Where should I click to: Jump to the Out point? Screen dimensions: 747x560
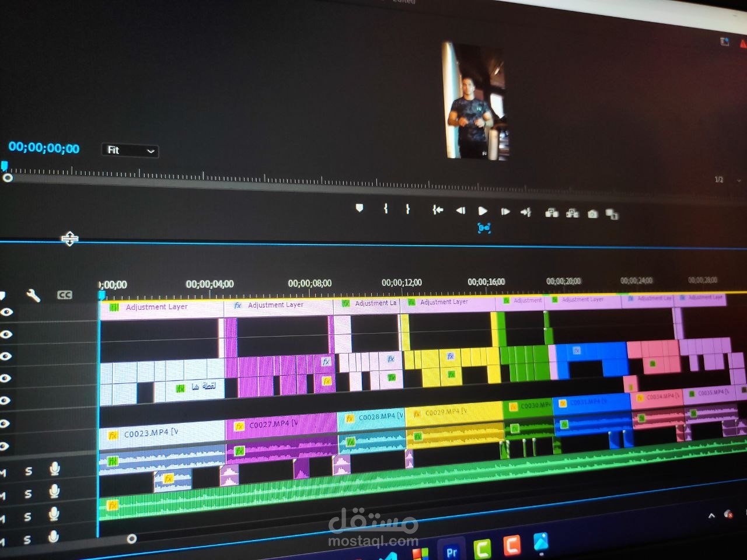(526, 212)
